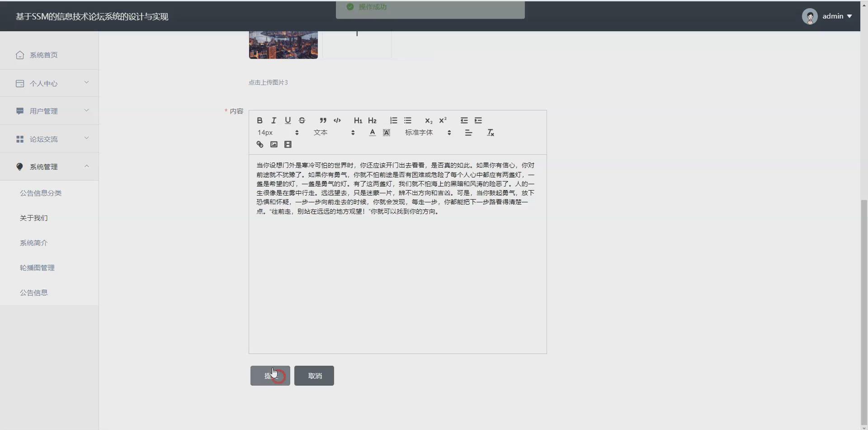The image size is (868, 430).
Task: Open the text color picker icon
Action: coord(372,132)
